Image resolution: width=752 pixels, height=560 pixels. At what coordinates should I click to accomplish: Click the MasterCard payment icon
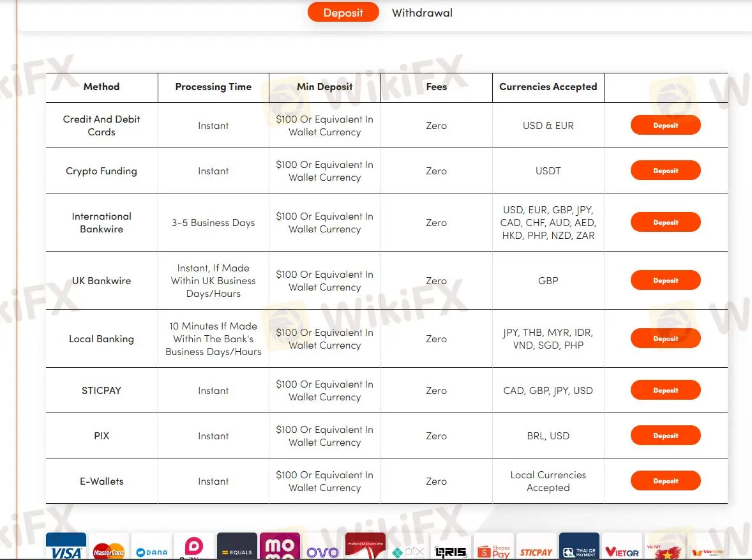pyautogui.click(x=109, y=547)
